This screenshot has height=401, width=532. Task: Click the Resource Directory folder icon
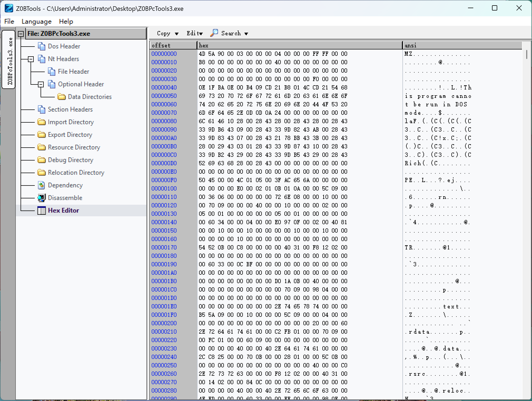tap(41, 147)
